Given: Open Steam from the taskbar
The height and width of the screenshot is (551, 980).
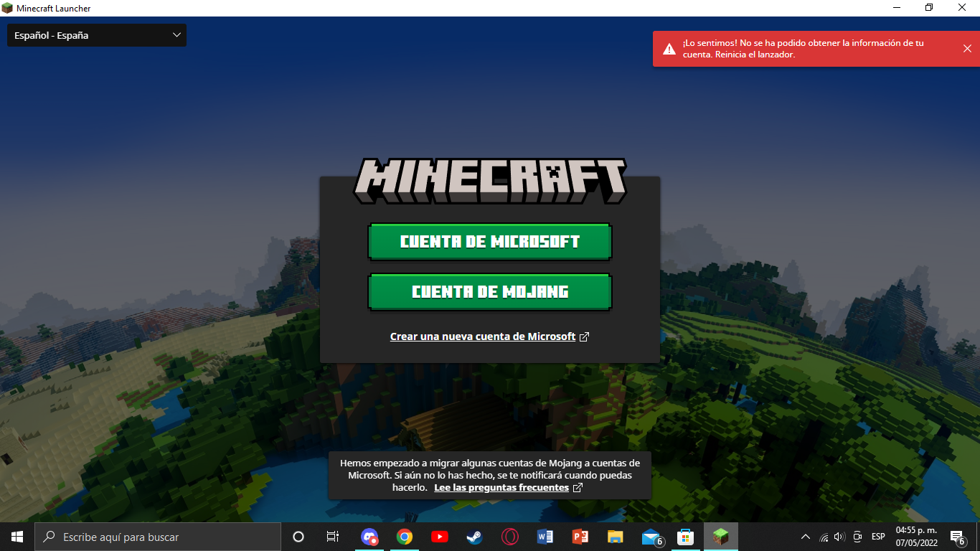Looking at the screenshot, I should click(474, 537).
